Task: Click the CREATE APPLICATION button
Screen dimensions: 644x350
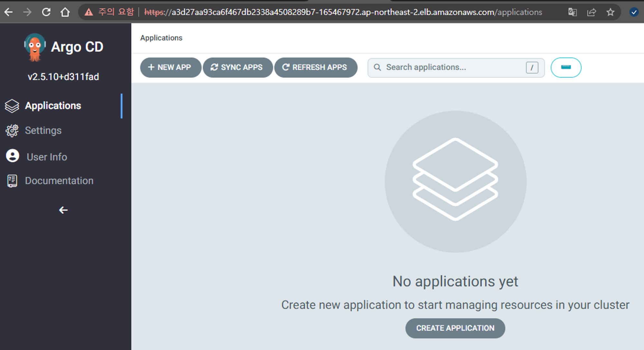Action: tap(455, 328)
